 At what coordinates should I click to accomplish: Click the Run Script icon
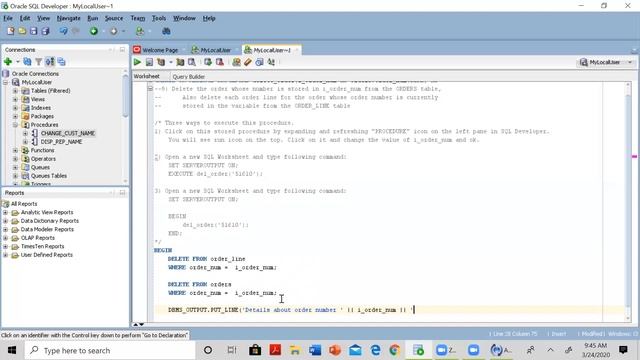(149, 62)
